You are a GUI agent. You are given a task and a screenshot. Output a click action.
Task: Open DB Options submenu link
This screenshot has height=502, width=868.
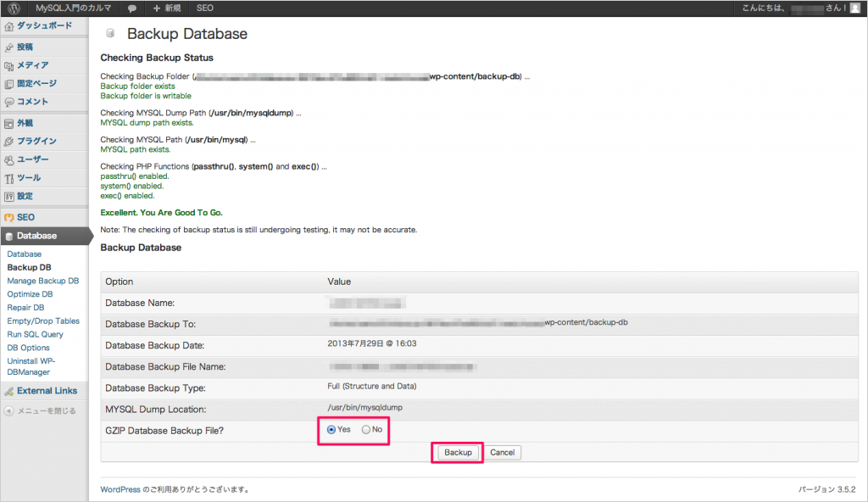pyautogui.click(x=28, y=348)
